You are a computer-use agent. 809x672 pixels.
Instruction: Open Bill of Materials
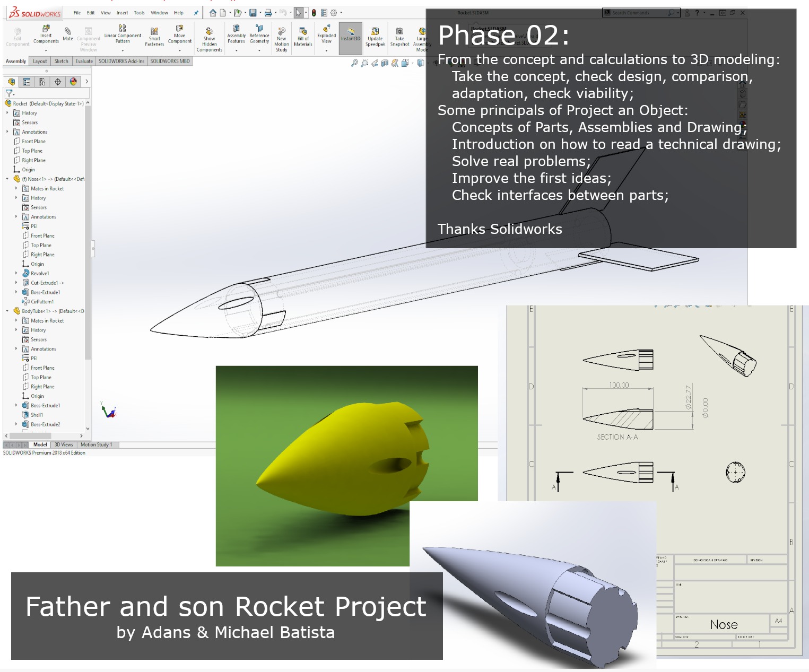[303, 37]
